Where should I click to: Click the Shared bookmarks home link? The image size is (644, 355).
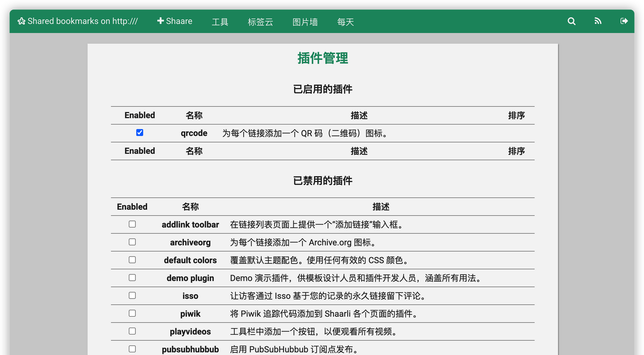pyautogui.click(x=83, y=21)
